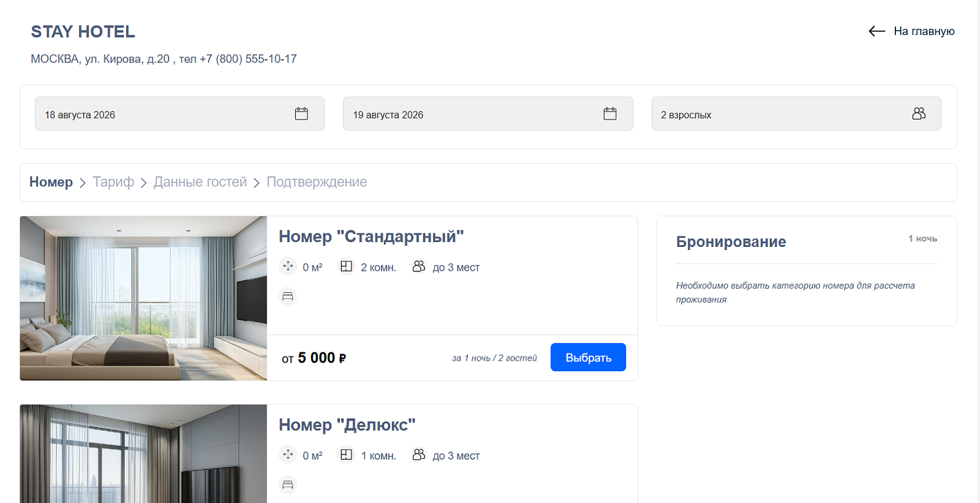Click the bed icon in the Стандартный room card
The width and height of the screenshot is (980, 503).
pyautogui.click(x=288, y=297)
